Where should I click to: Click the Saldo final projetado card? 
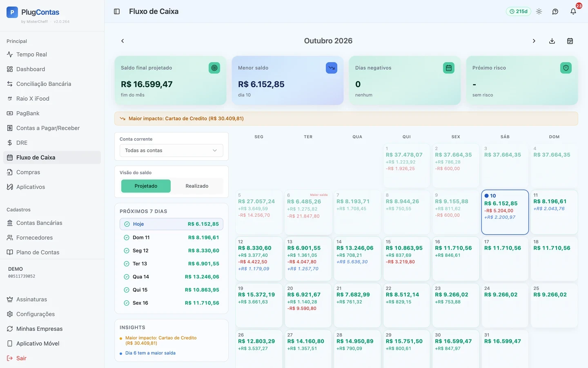[x=170, y=81]
